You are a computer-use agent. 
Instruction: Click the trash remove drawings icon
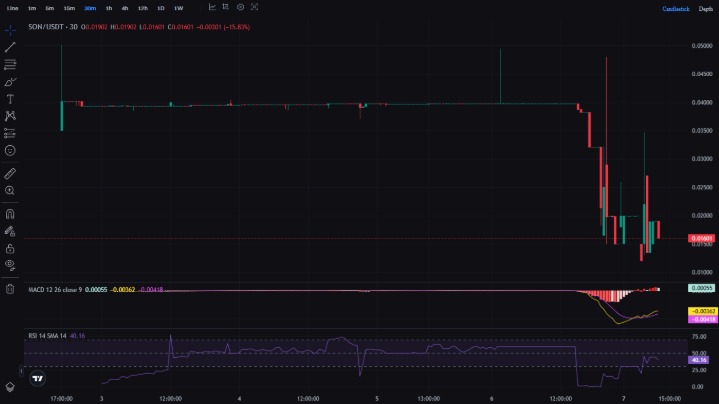[10, 289]
